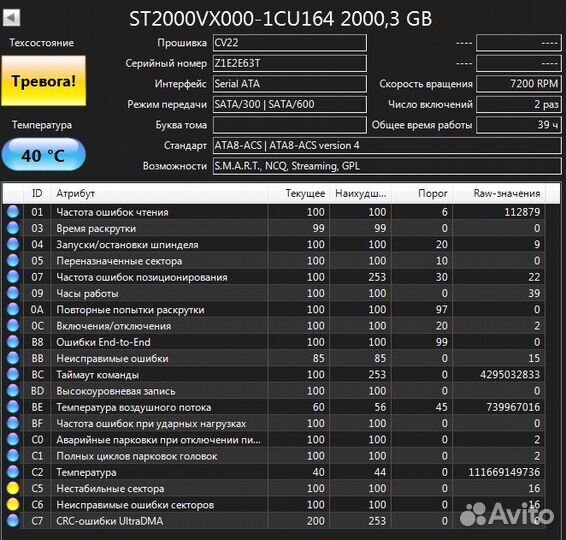
Task: Select the row Переназначенные сектора
Action: tap(274, 261)
